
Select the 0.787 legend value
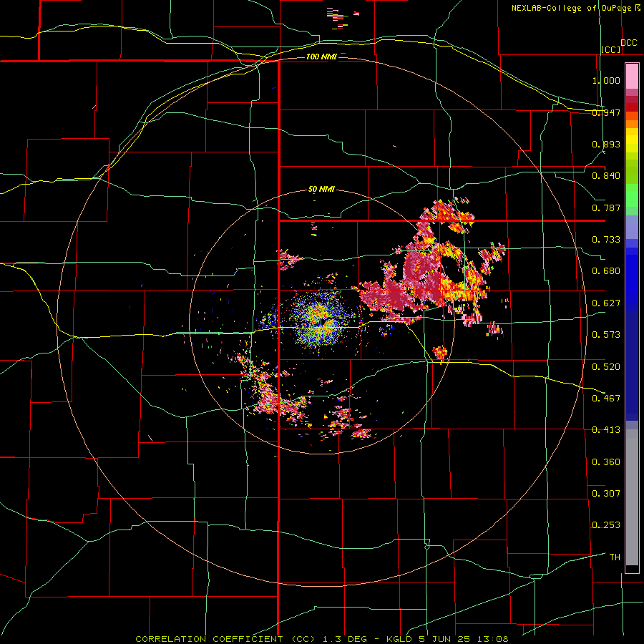[x=606, y=208]
